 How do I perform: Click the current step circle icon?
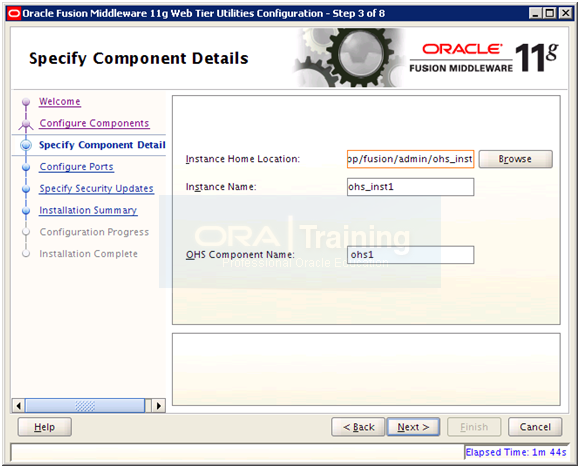point(26,145)
